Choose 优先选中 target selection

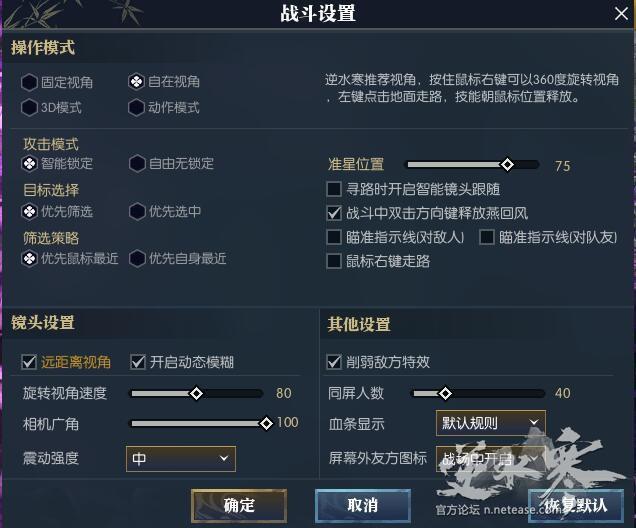[137, 211]
